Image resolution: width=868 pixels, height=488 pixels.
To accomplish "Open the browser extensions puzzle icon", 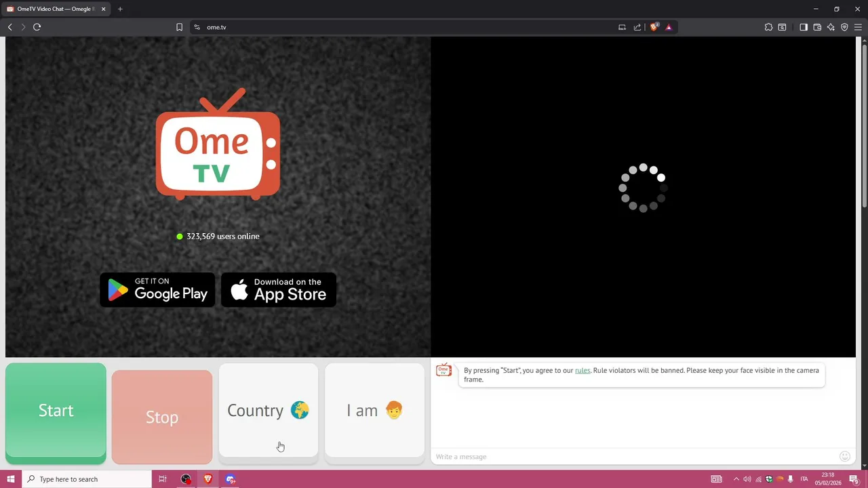I will [x=768, y=27].
